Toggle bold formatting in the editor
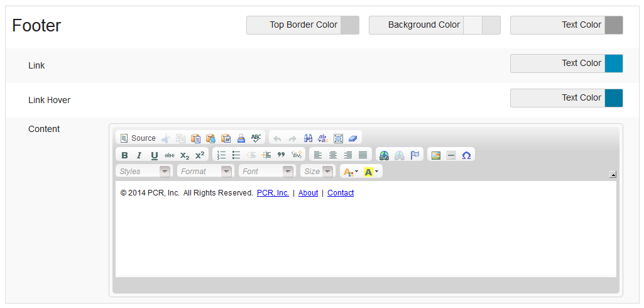This screenshot has width=644, height=308. [x=124, y=155]
